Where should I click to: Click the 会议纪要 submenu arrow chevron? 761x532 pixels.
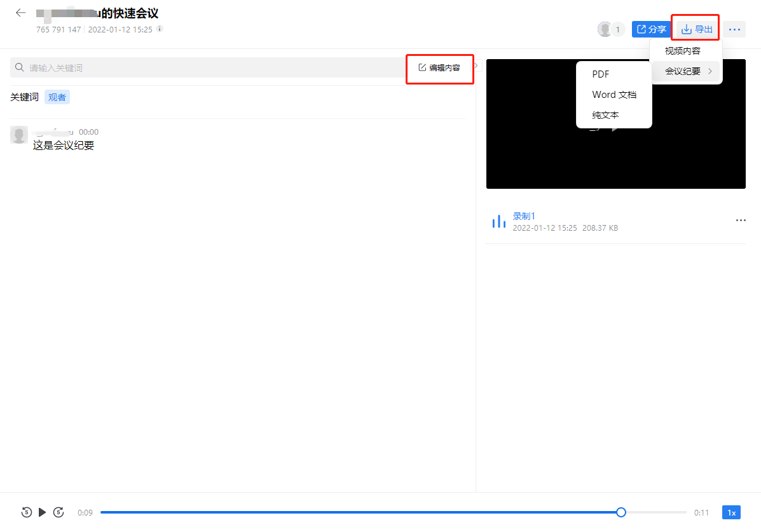pos(710,71)
